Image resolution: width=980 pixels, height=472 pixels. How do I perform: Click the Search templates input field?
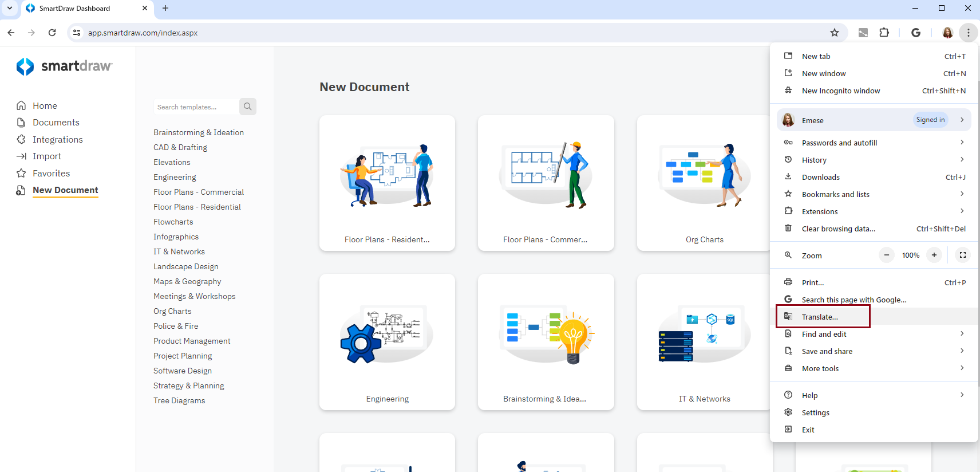coord(196,107)
